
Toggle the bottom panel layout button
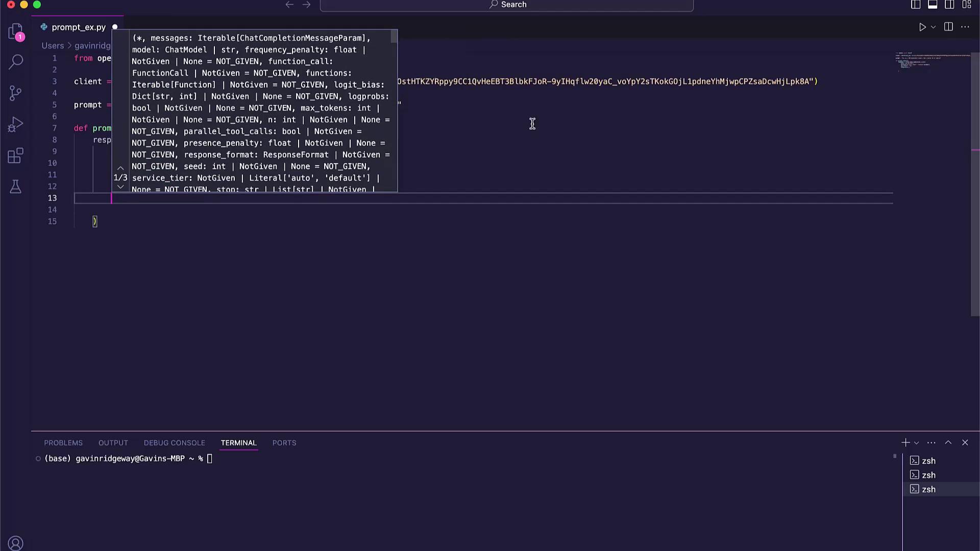[933, 5]
